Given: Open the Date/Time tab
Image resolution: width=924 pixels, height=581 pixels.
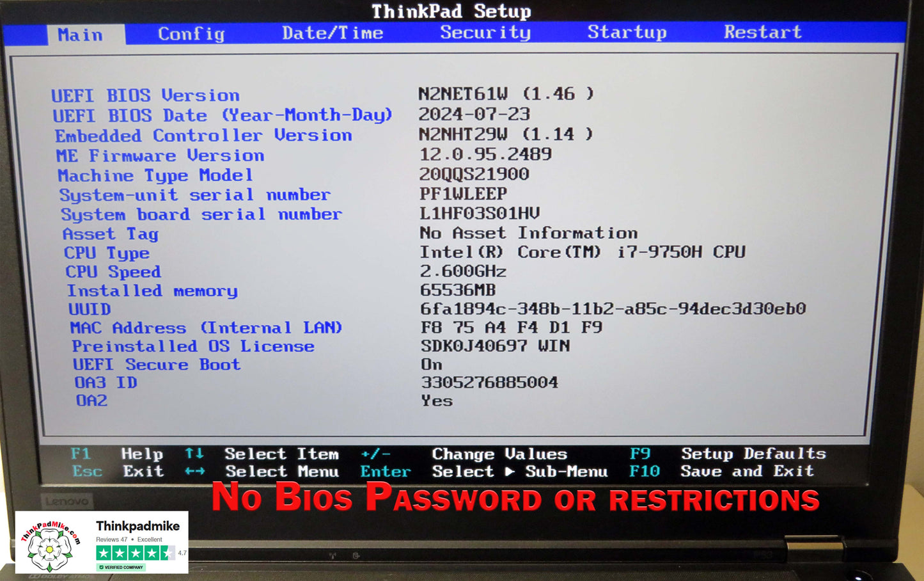Looking at the screenshot, I should pyautogui.click(x=333, y=33).
